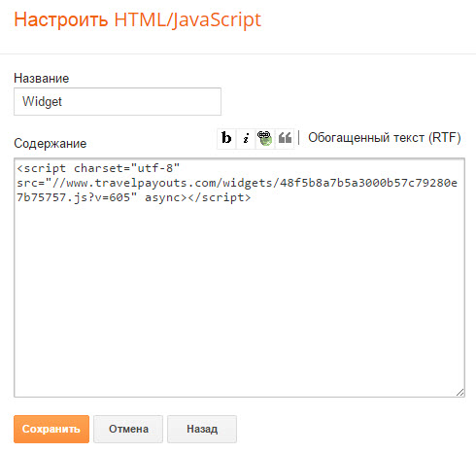This screenshot has width=476, height=453.
Task: Go back using the Назад button
Action: click(x=202, y=429)
